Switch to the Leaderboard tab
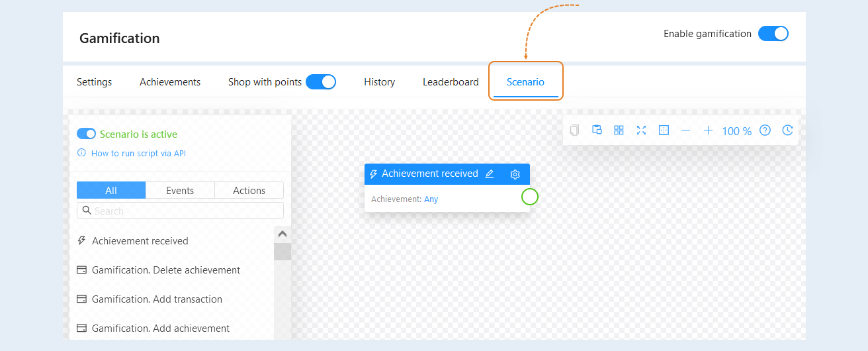The width and height of the screenshot is (868, 351). coord(451,82)
